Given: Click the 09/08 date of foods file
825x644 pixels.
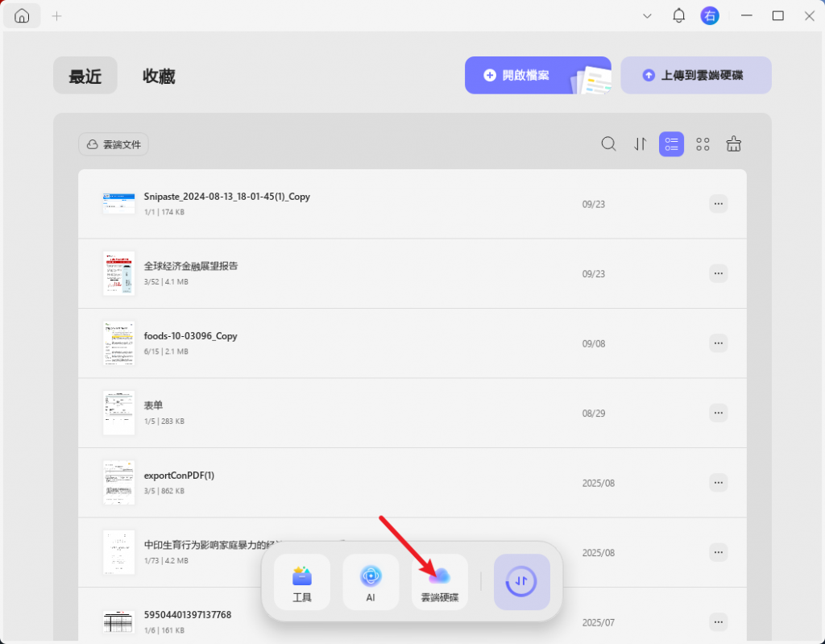Looking at the screenshot, I should tap(594, 344).
